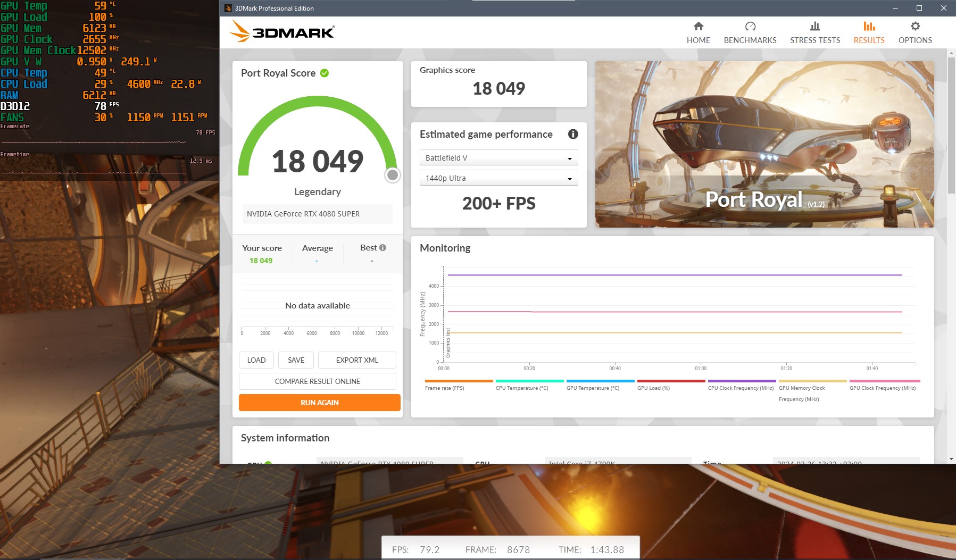This screenshot has width=956, height=560.
Task: Switch to the HOME tab label
Action: pyautogui.click(x=699, y=40)
